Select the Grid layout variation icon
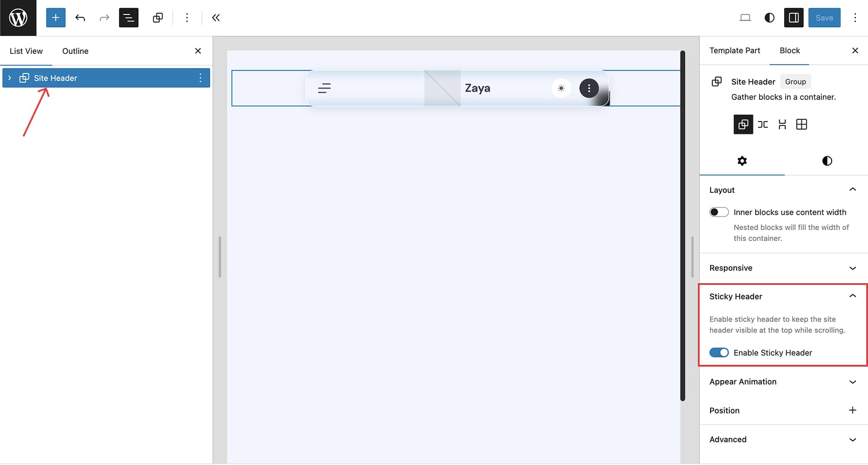Image resolution: width=868 pixels, height=465 pixels. [801, 125]
